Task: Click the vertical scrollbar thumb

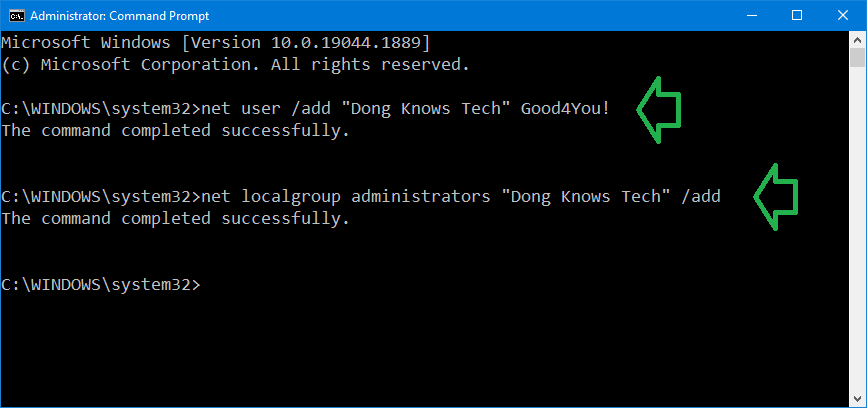Action: coord(858,57)
